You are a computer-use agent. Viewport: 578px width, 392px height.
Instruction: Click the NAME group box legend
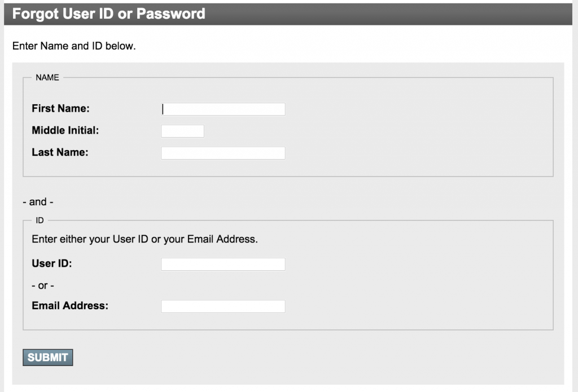point(48,77)
